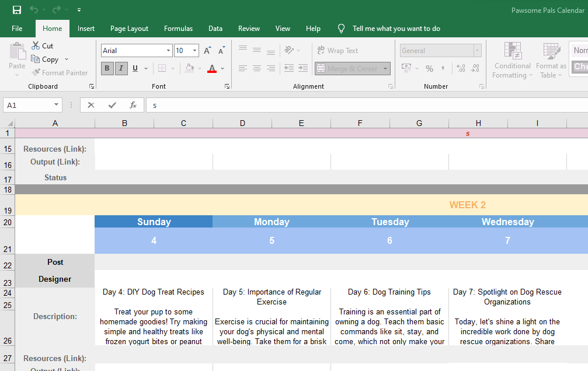Viewport: 588px width, 371px height.
Task: Open the Font Color dropdown arrow
Action: pyautogui.click(x=222, y=69)
